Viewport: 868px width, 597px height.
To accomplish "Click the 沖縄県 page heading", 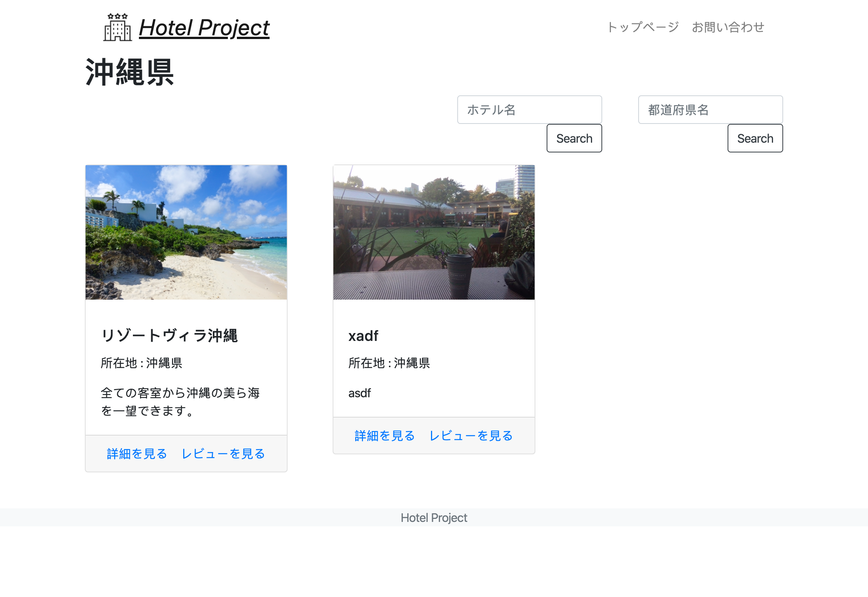I will (129, 72).
